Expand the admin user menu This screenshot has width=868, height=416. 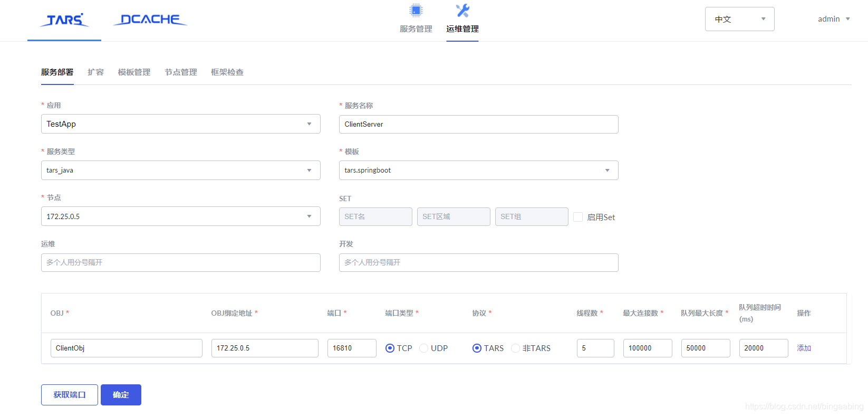coord(834,19)
